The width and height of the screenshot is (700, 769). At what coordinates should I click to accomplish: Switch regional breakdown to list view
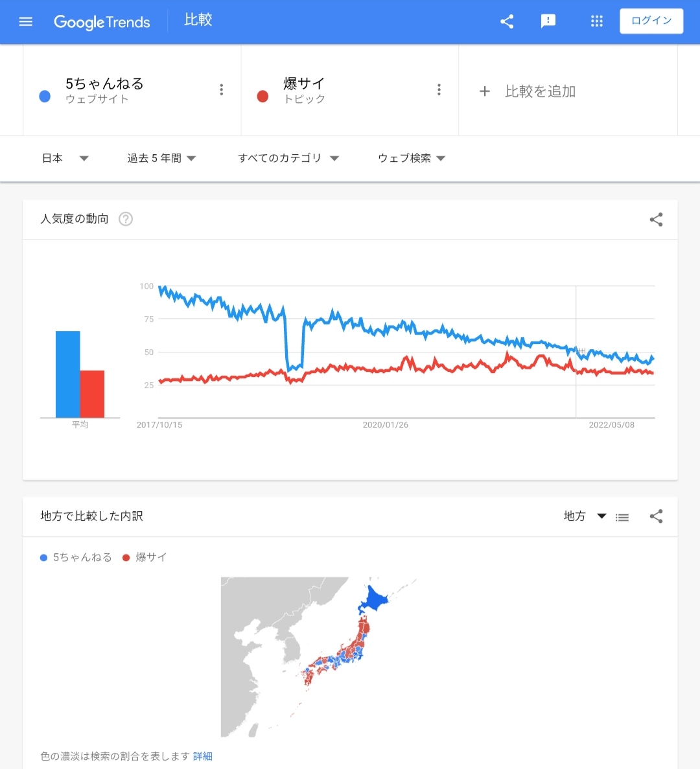click(622, 517)
